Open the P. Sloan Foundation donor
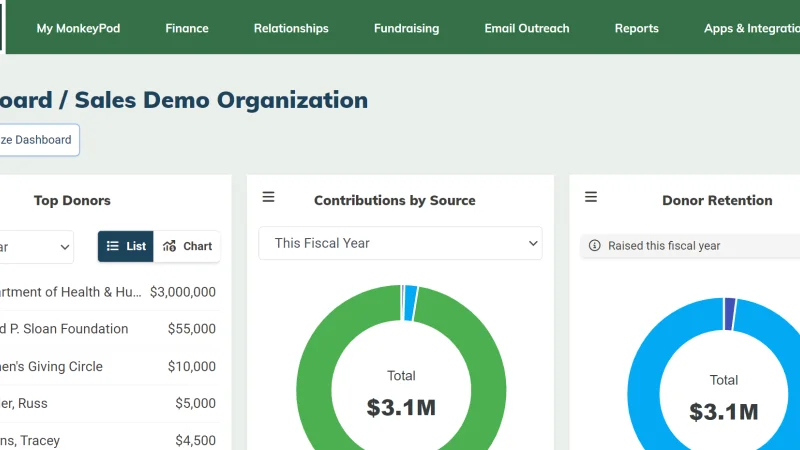The width and height of the screenshot is (800, 450). 64,329
